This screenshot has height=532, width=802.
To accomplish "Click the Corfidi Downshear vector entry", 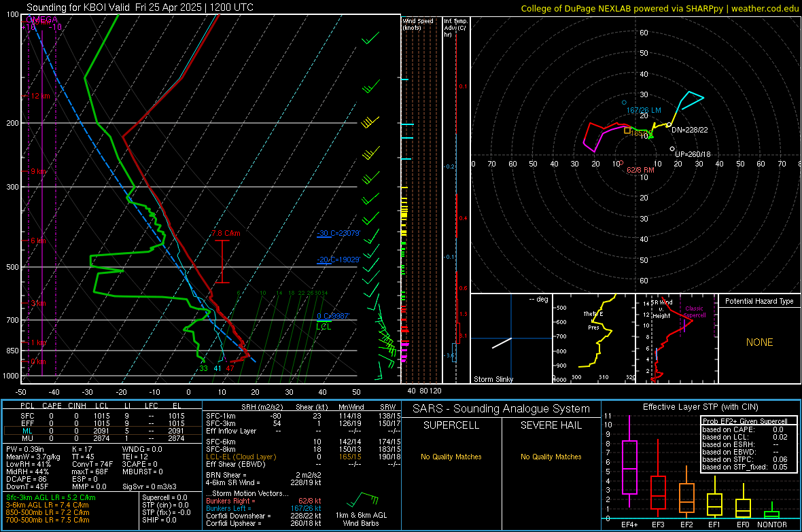I will [x=264, y=516].
